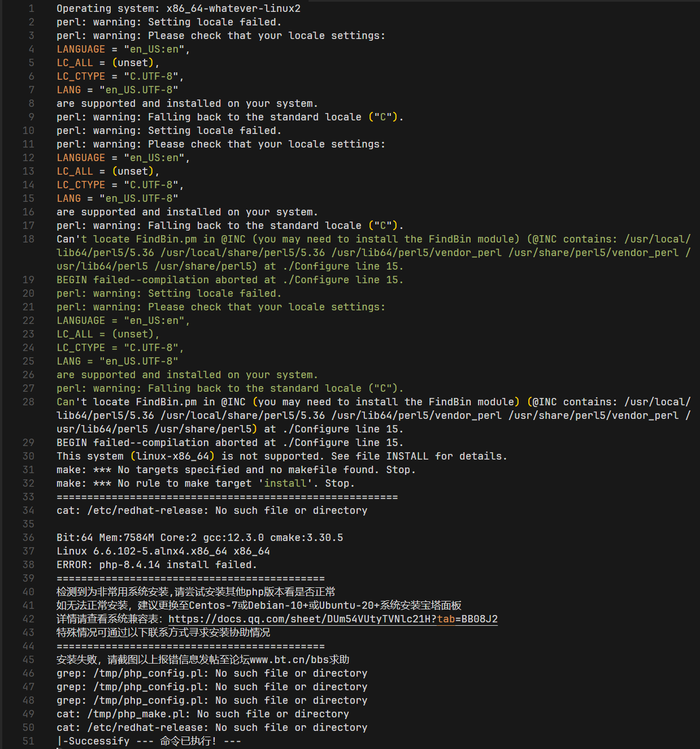This screenshot has width=700, height=749.
Task: Click the long equals separator on line 33
Action: (227, 497)
